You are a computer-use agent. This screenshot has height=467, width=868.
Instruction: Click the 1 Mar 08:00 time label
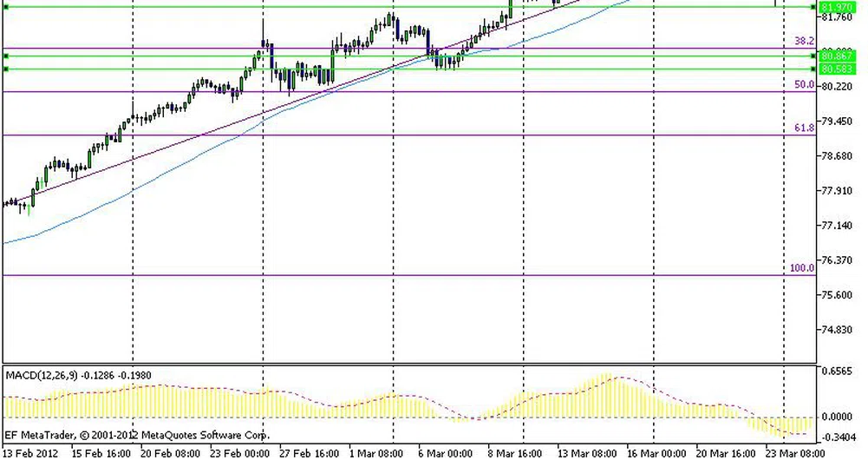[x=375, y=453]
